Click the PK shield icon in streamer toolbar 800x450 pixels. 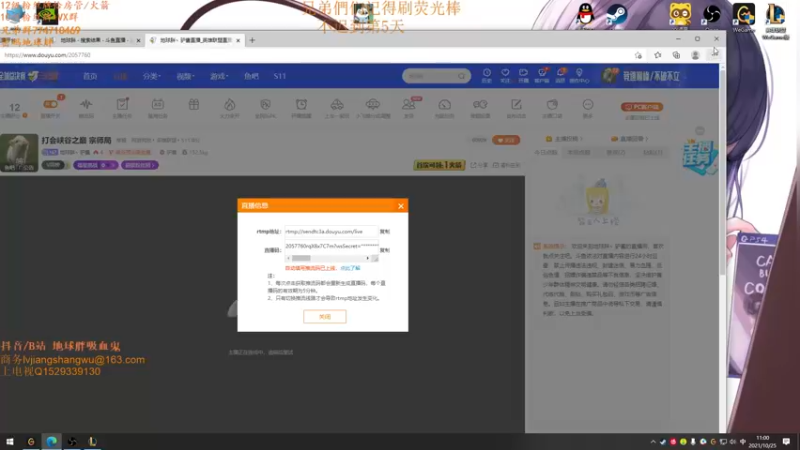[265, 105]
